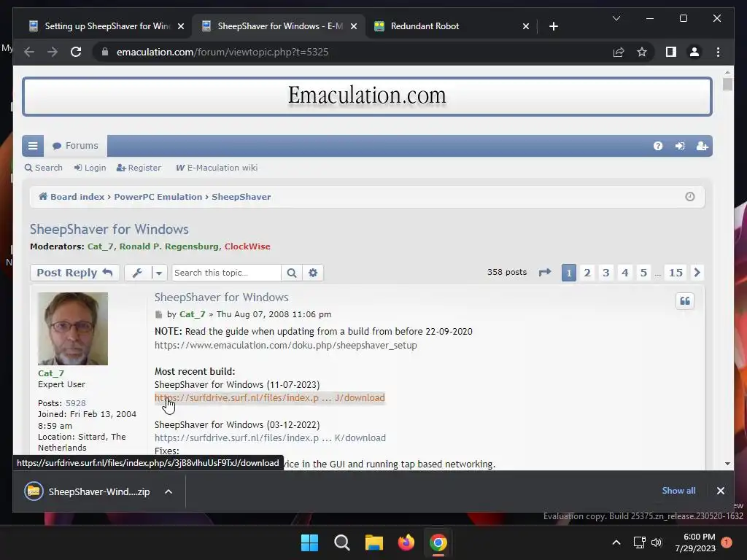Open E-Maculation wiki link
Viewport: 747px width, 560px height.
tap(217, 168)
